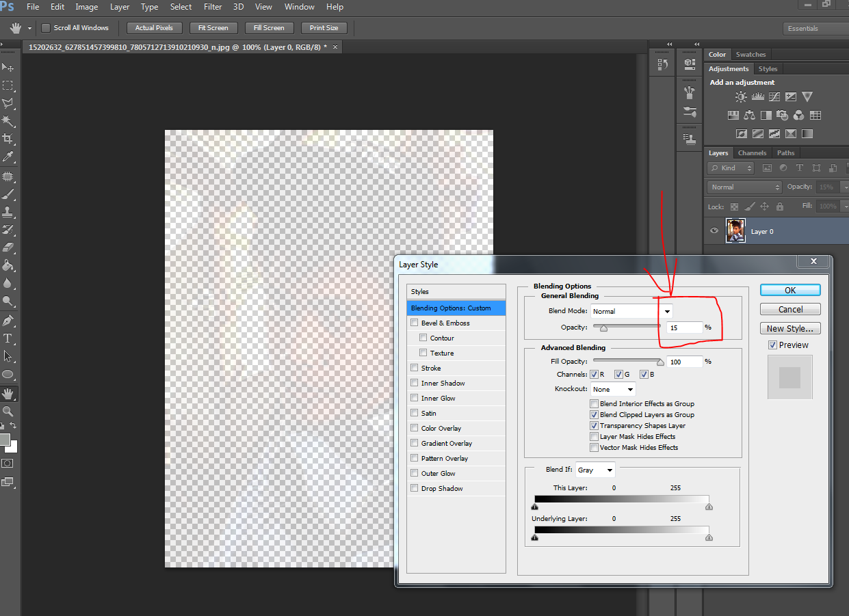This screenshot has height=616, width=849.
Task: Select the Crop tool
Action: coord(8,139)
